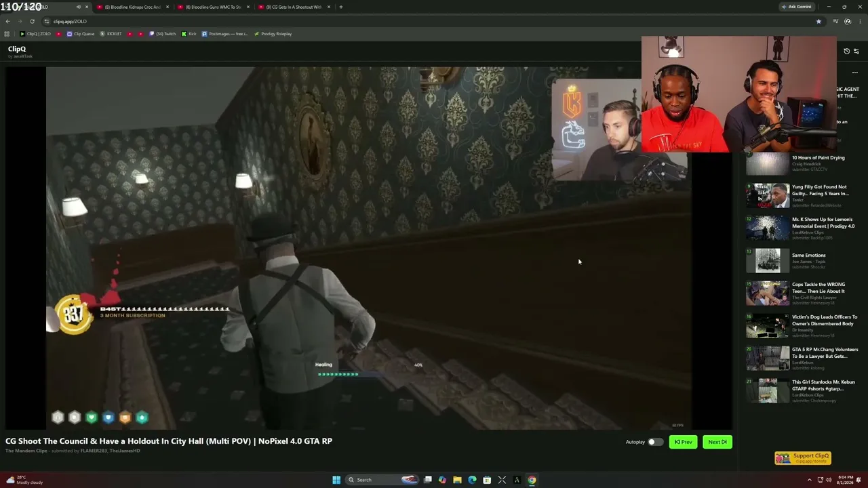Open Microsoft Store from the taskbar

pos(487,480)
